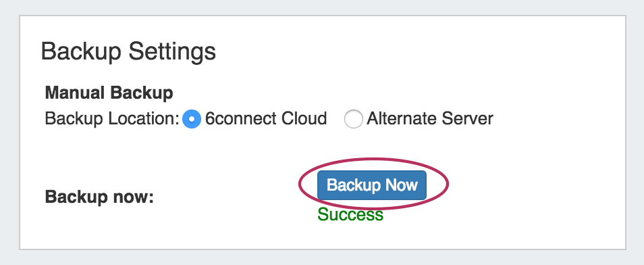Screen dimensions: 644x265
Task: Click the bold "Backup now:" label
Action: click(x=99, y=197)
